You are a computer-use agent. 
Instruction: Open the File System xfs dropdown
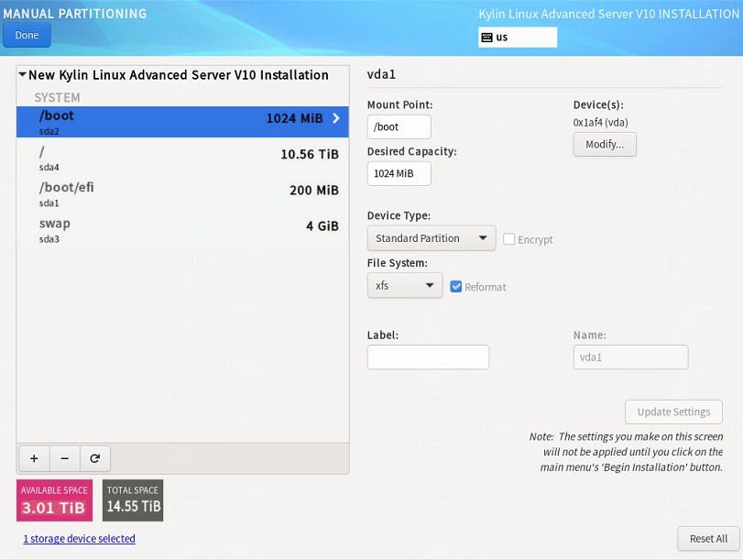[x=405, y=285]
